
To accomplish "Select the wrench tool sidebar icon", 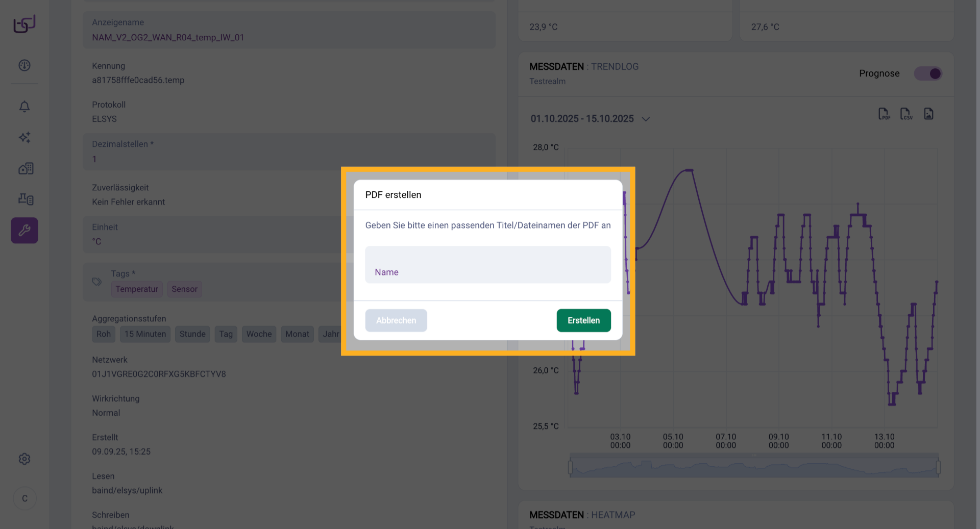I will pyautogui.click(x=24, y=231).
